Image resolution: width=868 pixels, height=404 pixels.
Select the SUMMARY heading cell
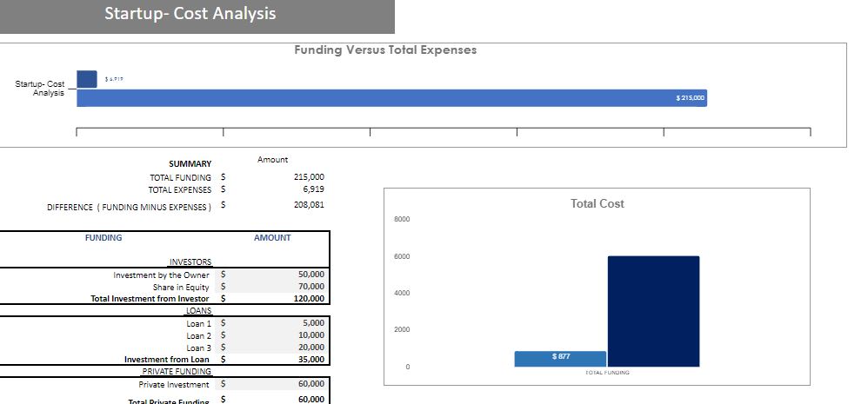tap(190, 164)
